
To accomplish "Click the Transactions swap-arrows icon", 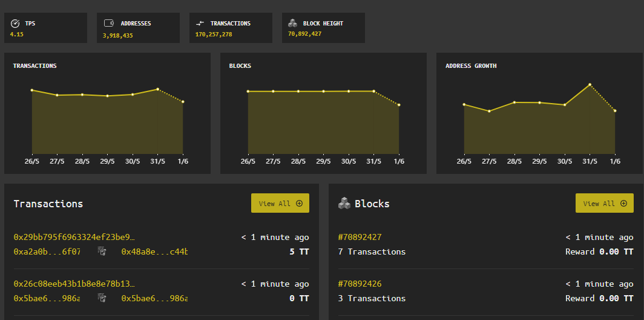I will (x=200, y=24).
